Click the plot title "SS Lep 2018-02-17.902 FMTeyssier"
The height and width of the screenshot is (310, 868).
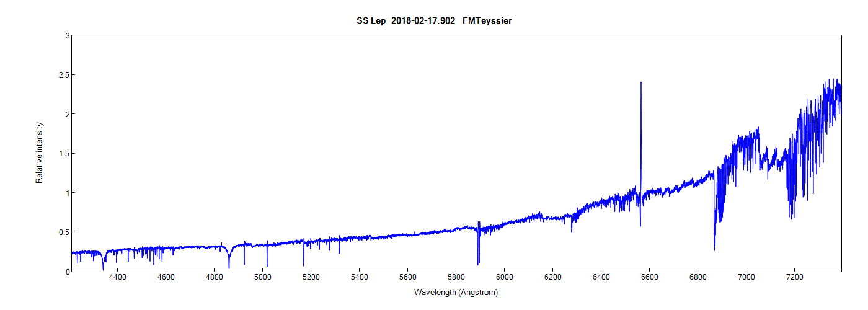click(x=434, y=21)
